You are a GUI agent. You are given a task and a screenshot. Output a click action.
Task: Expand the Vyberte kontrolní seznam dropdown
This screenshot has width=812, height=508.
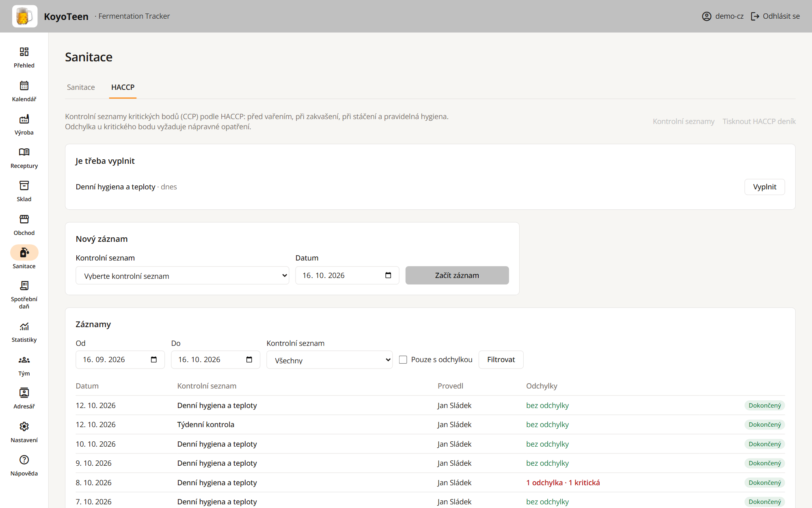pyautogui.click(x=182, y=276)
